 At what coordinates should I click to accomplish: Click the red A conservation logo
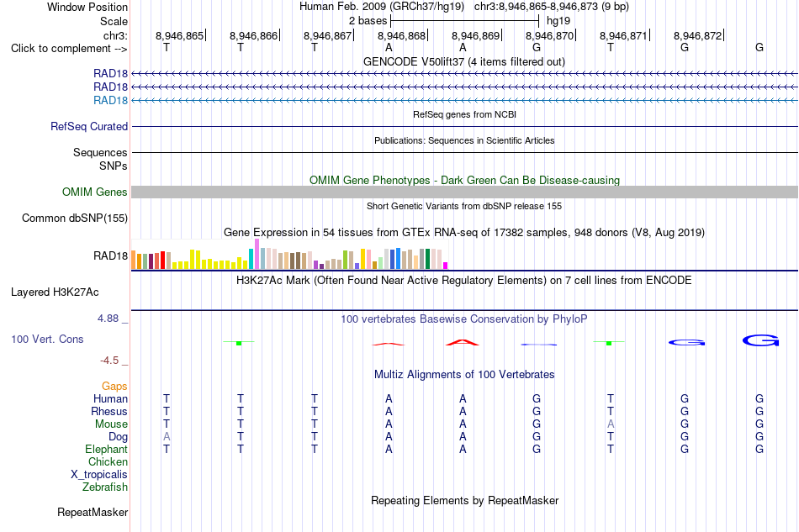tap(463, 342)
